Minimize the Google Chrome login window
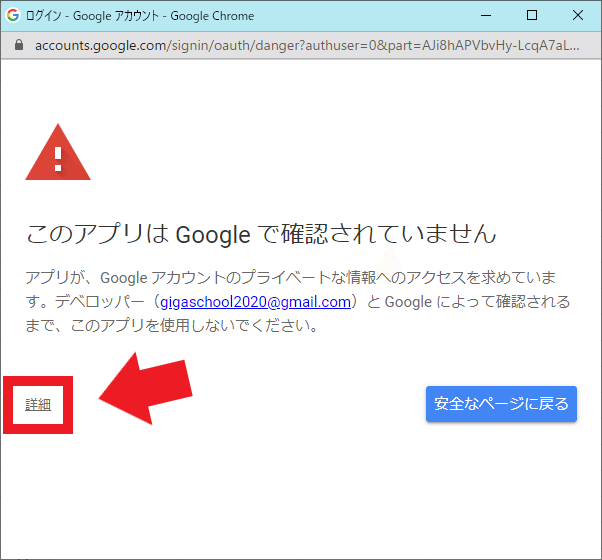The image size is (602, 560). (x=486, y=15)
